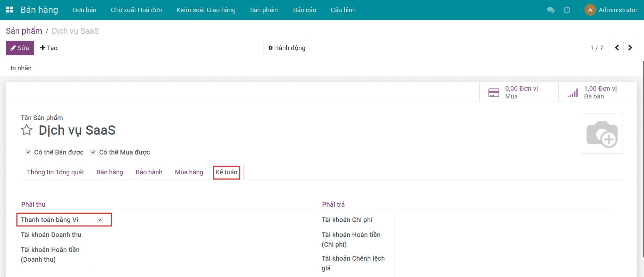Screen dimensions: 644x277
Task: Go to next record arrow
Action: coord(630,48)
